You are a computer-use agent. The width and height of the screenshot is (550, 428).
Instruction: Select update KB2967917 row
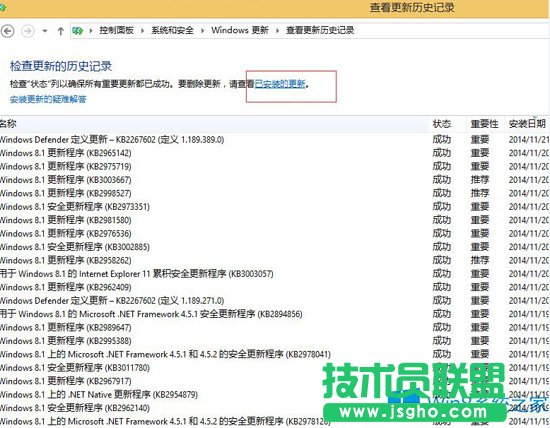tap(275, 381)
